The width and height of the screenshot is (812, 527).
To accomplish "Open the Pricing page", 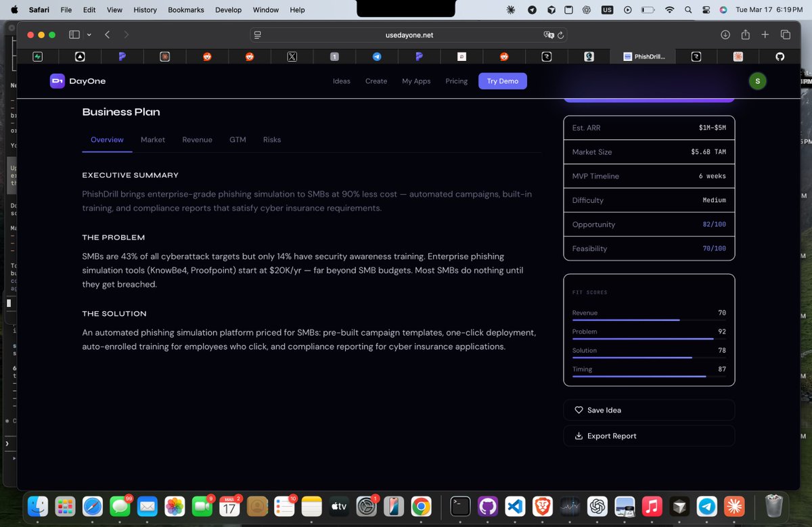I will pos(457,81).
